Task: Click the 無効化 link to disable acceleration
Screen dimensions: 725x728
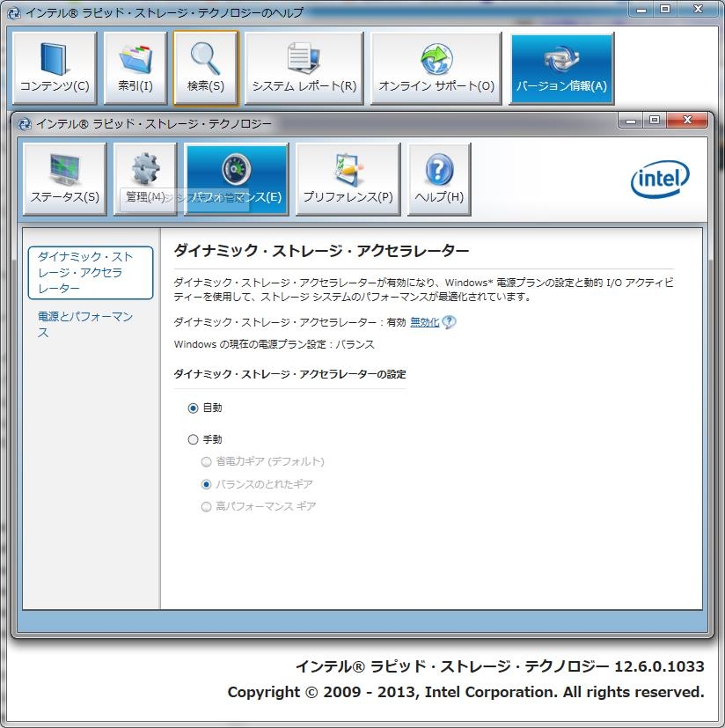Action: [423, 322]
